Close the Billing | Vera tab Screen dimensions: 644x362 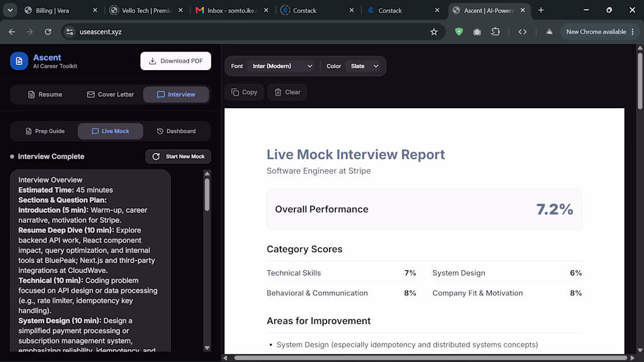tap(95, 11)
